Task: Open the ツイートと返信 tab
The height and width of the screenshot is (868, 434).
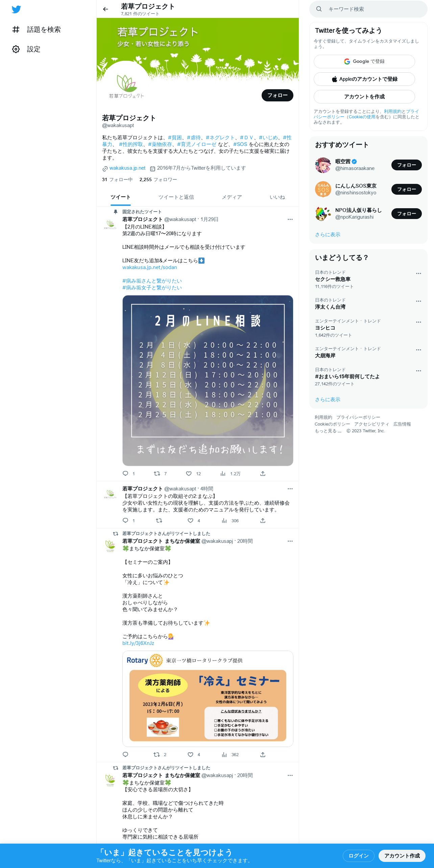Action: click(176, 197)
